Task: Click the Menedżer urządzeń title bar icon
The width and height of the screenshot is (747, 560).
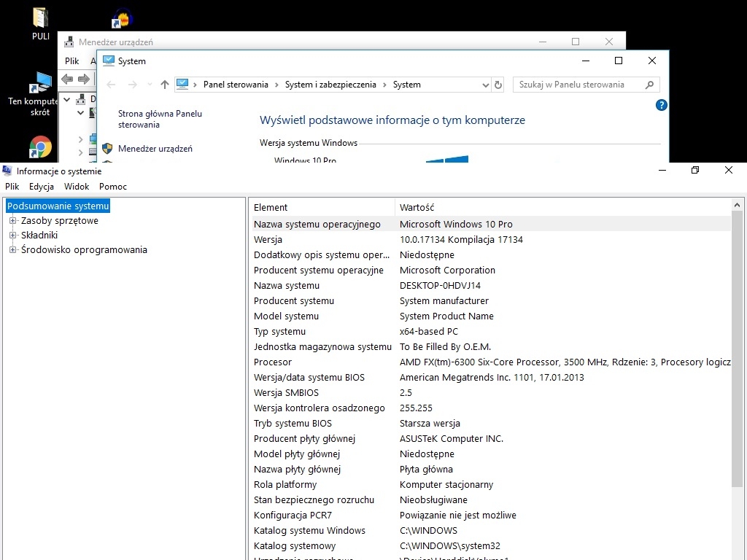Action: (69, 42)
